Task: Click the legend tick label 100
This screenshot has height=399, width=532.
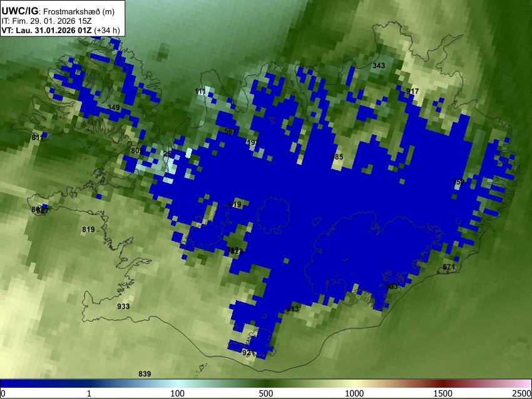Action: [177, 393]
